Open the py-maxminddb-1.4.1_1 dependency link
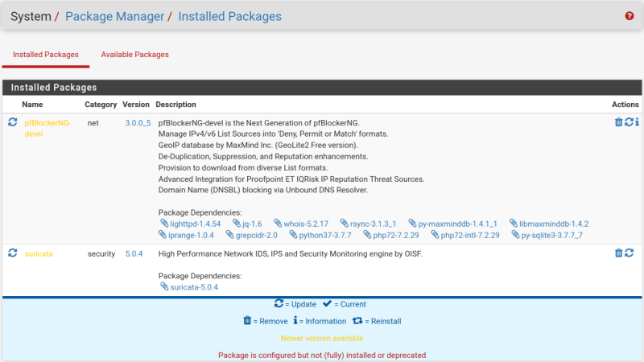 [457, 224]
